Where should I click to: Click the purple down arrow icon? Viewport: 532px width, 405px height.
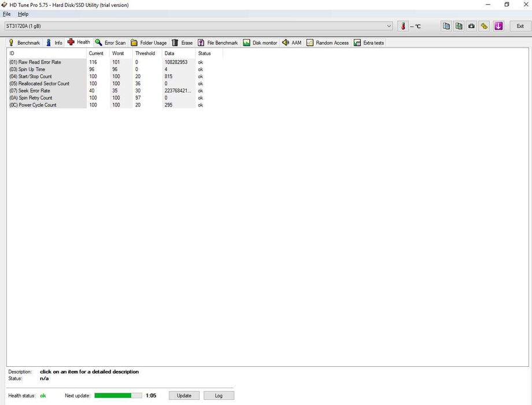pos(498,26)
